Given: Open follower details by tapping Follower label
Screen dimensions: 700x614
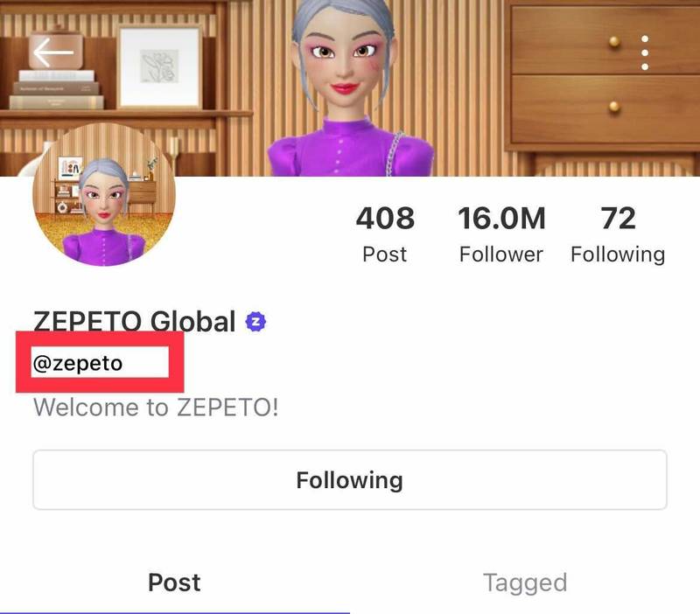Looking at the screenshot, I should pyautogui.click(x=500, y=255).
